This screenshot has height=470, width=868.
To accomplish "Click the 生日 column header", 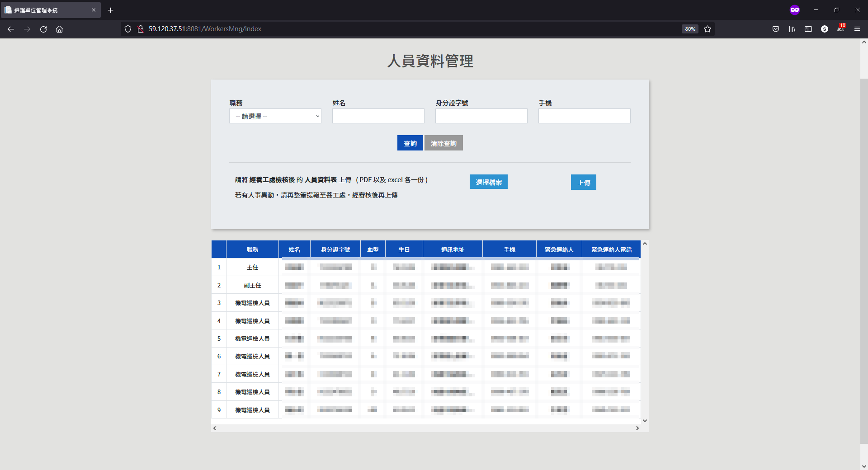I will pos(404,249).
